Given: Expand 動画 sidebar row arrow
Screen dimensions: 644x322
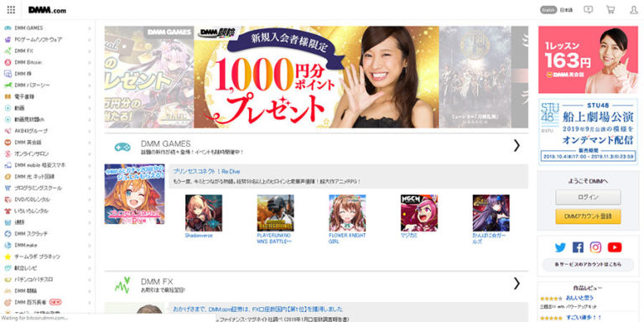Looking at the screenshot, I should click(89, 108).
